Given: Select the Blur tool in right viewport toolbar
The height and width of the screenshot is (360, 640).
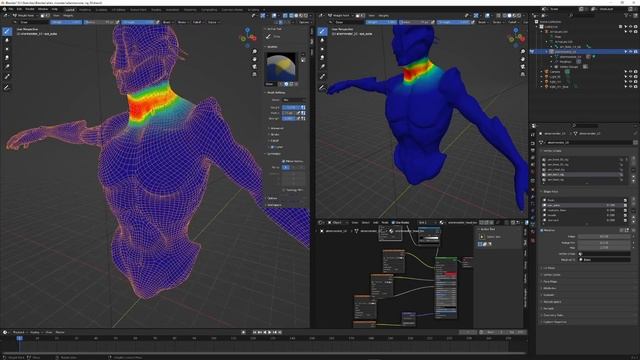Looking at the screenshot, I should point(322,40).
